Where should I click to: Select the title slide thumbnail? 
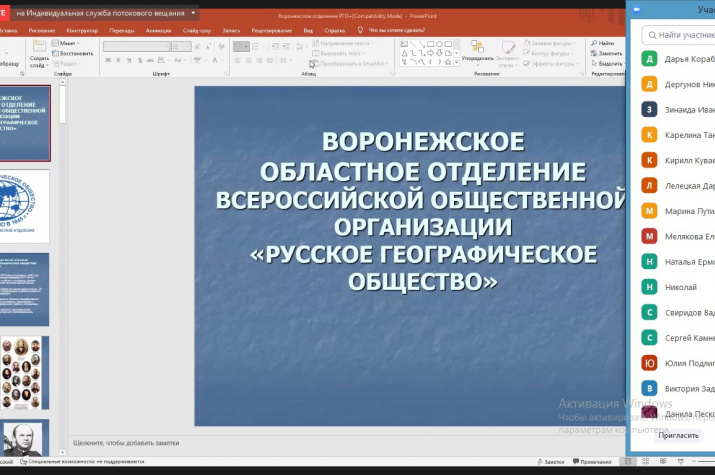tap(25, 124)
